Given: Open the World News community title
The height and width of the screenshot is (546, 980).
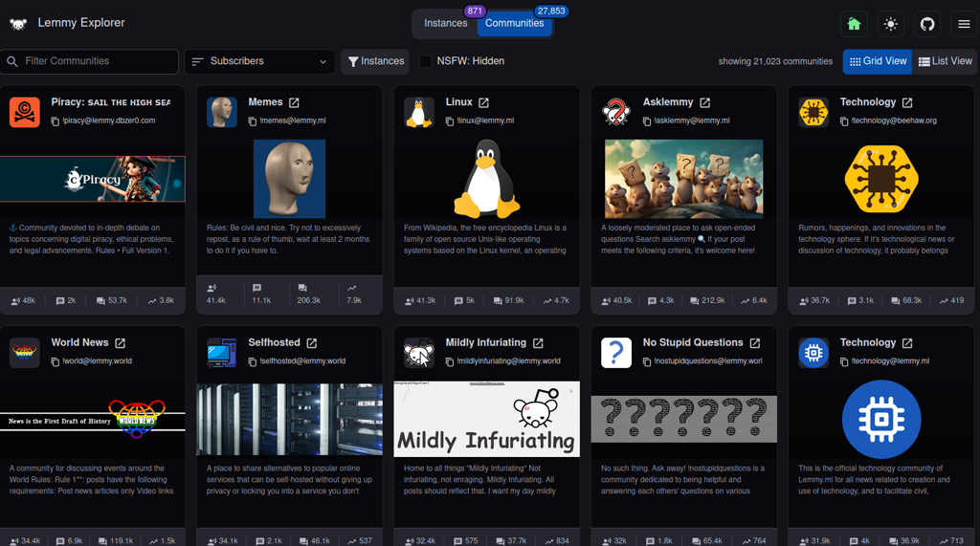Looking at the screenshot, I should pyautogui.click(x=79, y=342).
